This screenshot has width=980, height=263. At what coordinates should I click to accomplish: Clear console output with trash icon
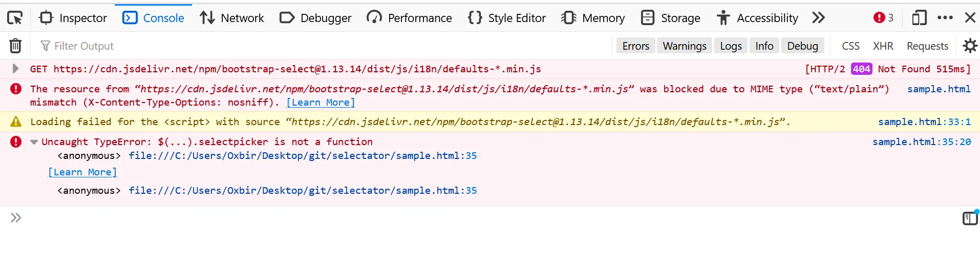click(15, 46)
